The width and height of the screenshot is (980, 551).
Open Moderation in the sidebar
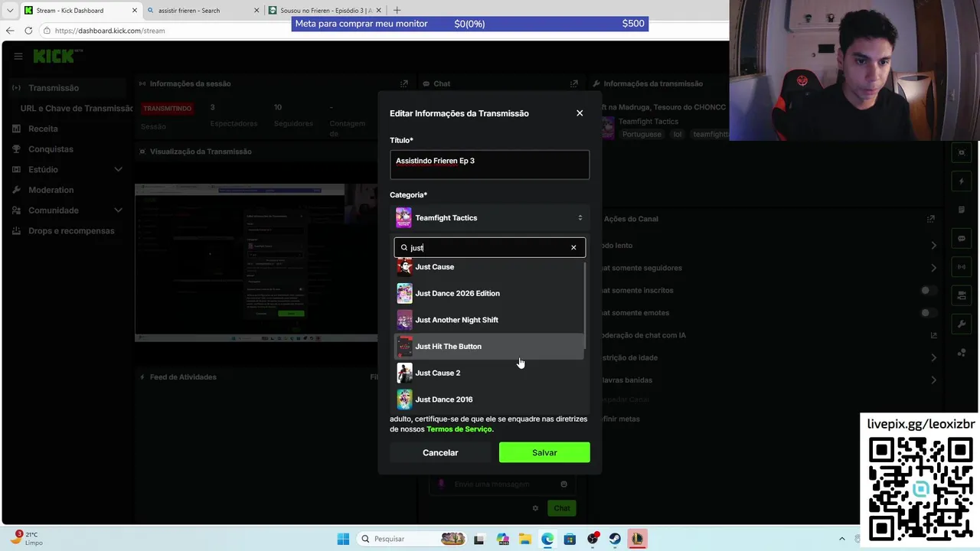pos(51,190)
